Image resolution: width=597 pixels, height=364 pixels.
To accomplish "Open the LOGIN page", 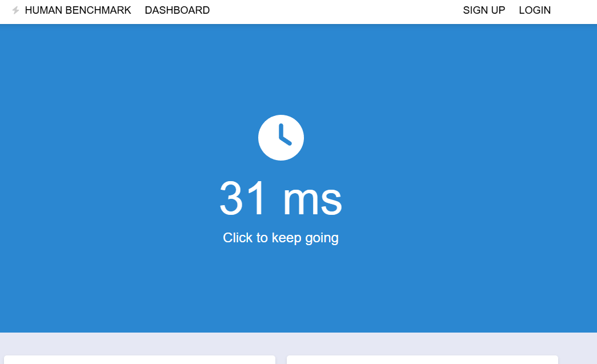I will (535, 10).
